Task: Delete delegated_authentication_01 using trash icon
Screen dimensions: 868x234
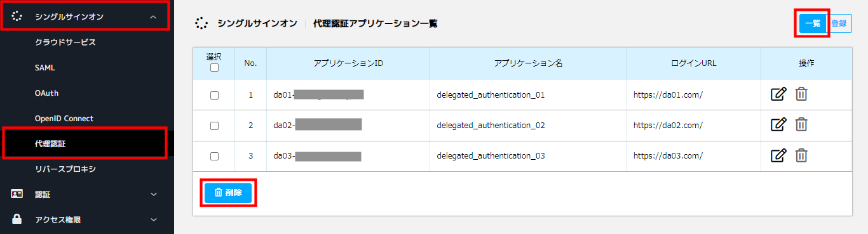Action: [802, 94]
